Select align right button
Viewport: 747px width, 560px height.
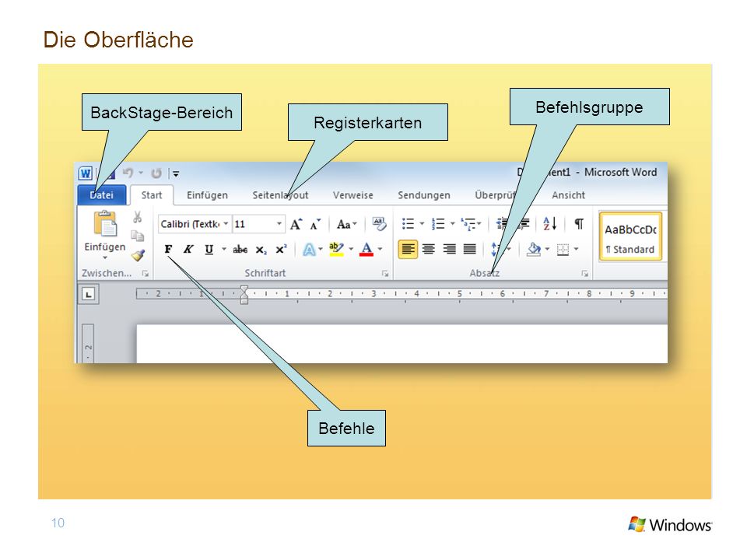point(449,249)
